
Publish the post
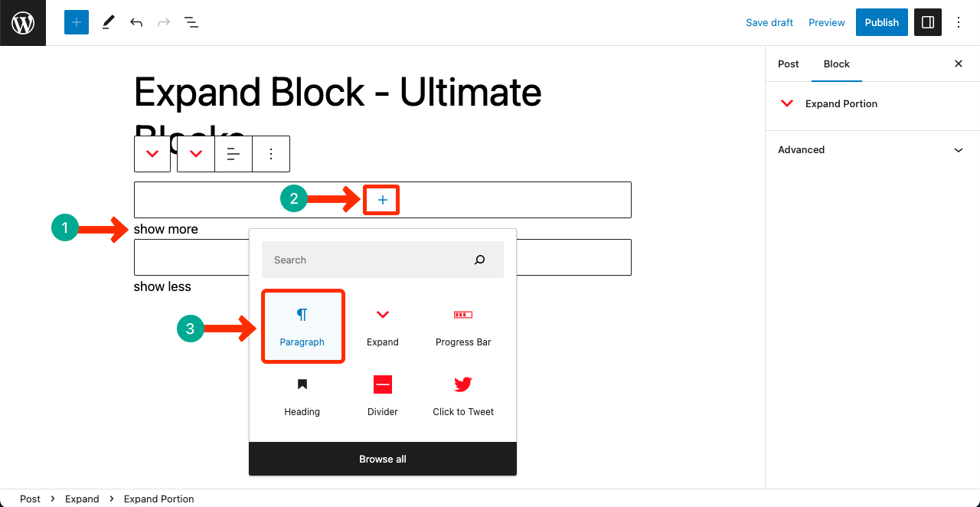pos(881,22)
